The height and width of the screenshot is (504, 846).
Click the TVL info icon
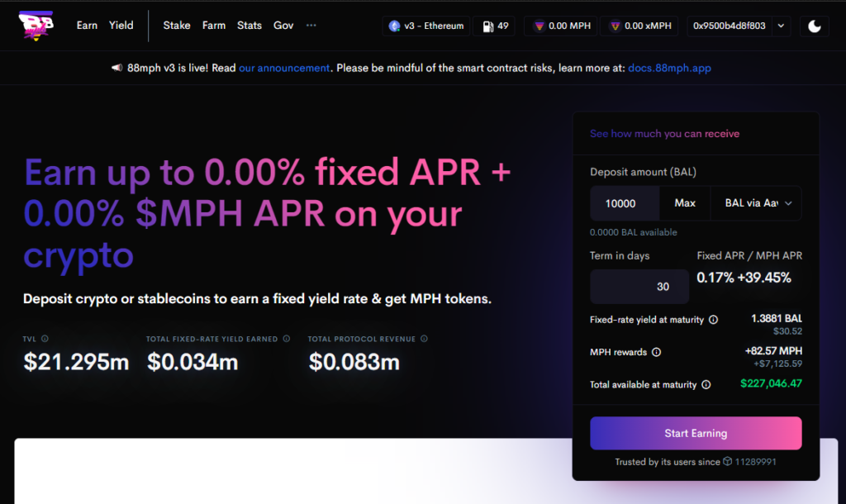pyautogui.click(x=45, y=338)
